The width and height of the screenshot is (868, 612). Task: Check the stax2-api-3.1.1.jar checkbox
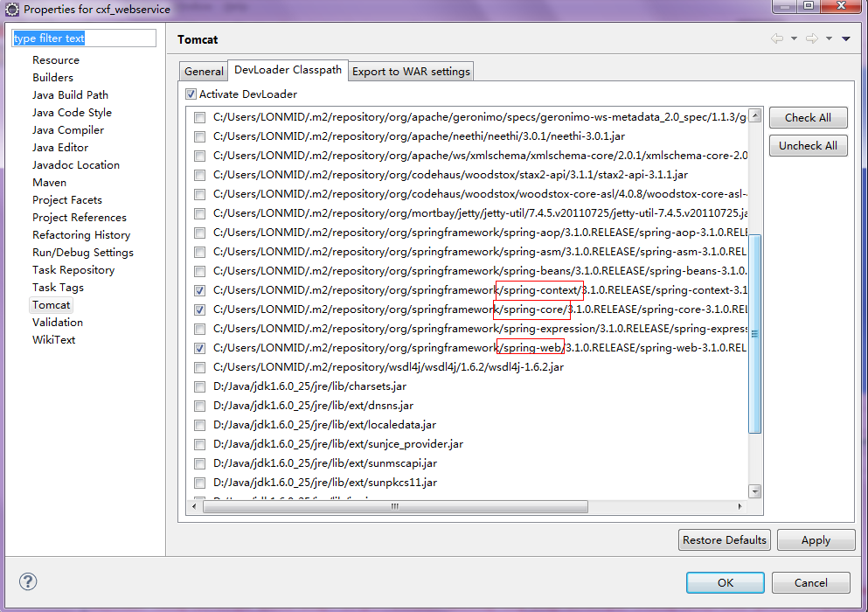pyautogui.click(x=200, y=175)
